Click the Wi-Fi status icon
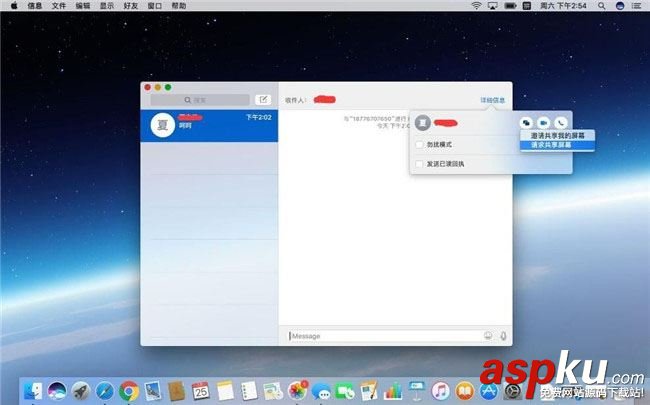This screenshot has width=650, height=405. click(x=477, y=6)
